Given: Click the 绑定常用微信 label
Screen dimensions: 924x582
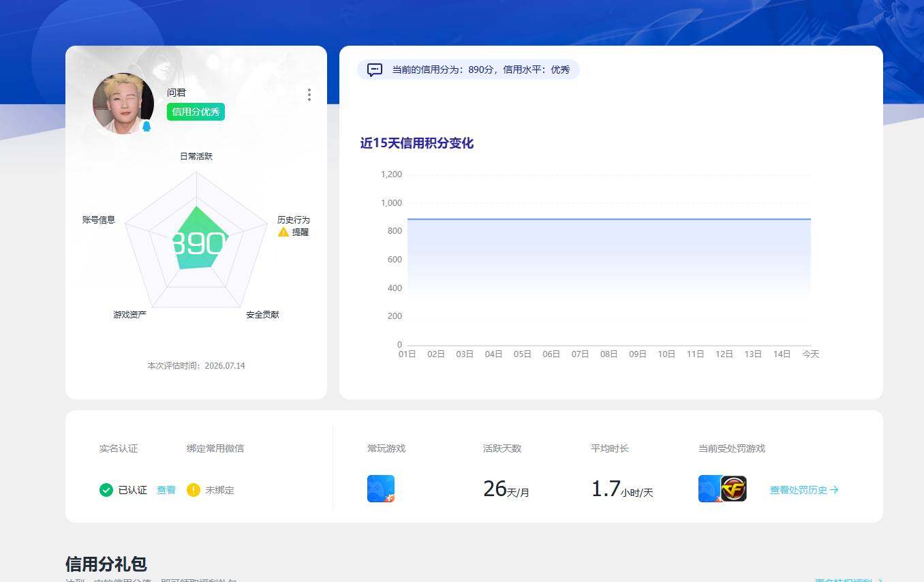Looking at the screenshot, I should pos(215,448).
